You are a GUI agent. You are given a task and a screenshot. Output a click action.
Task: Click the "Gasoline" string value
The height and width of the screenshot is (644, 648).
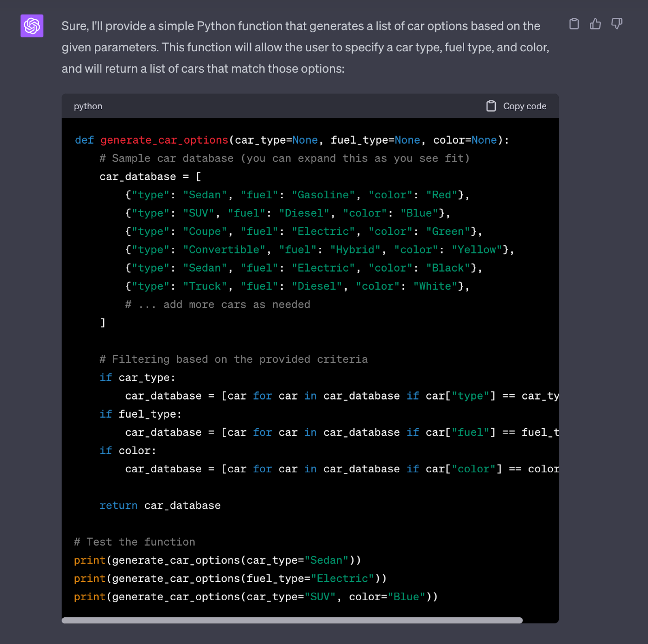[x=323, y=195]
